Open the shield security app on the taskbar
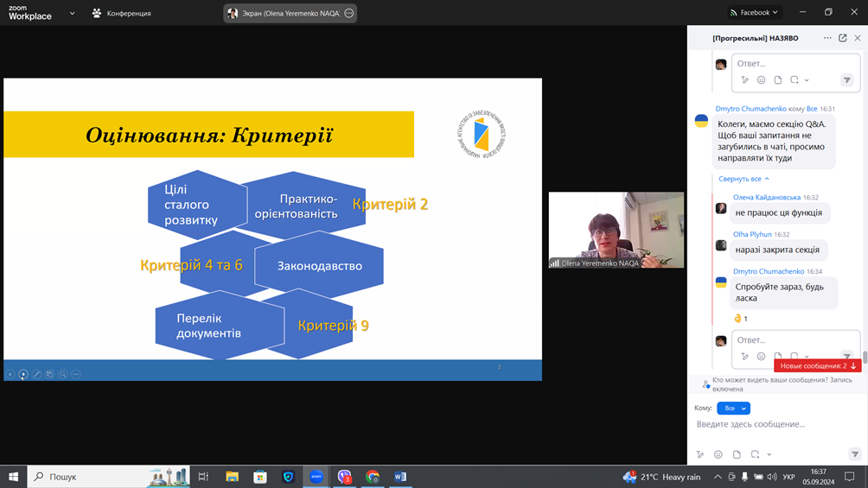 click(289, 477)
